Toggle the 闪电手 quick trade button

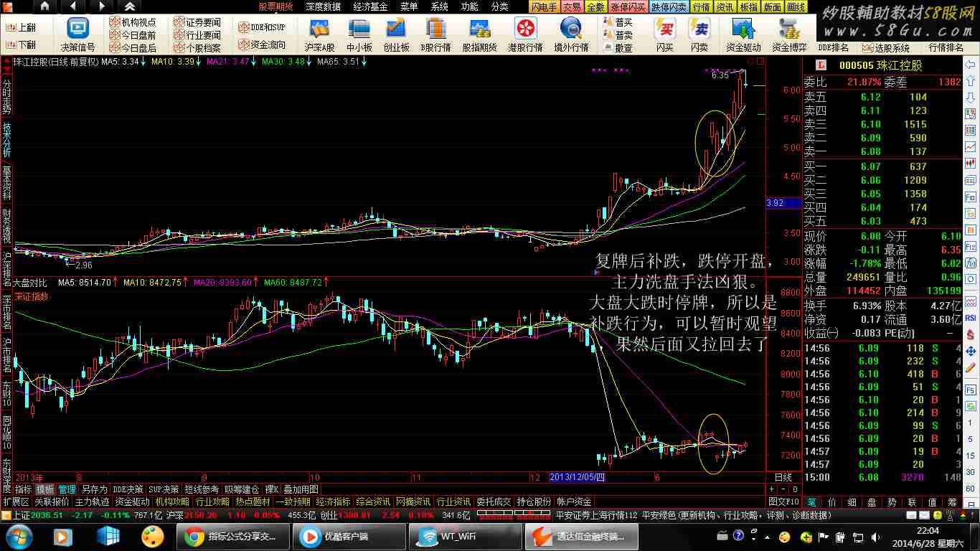click(545, 6)
